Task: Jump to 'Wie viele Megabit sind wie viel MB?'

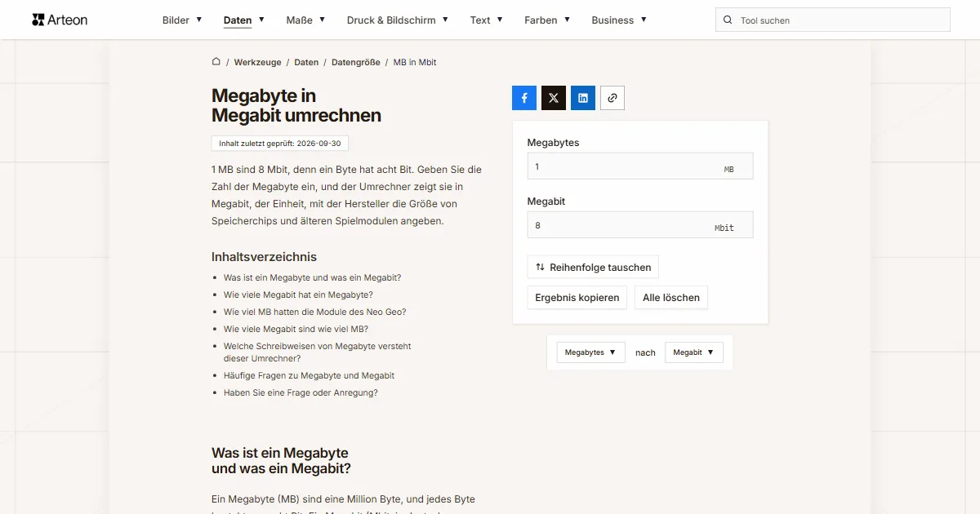Action: click(296, 329)
